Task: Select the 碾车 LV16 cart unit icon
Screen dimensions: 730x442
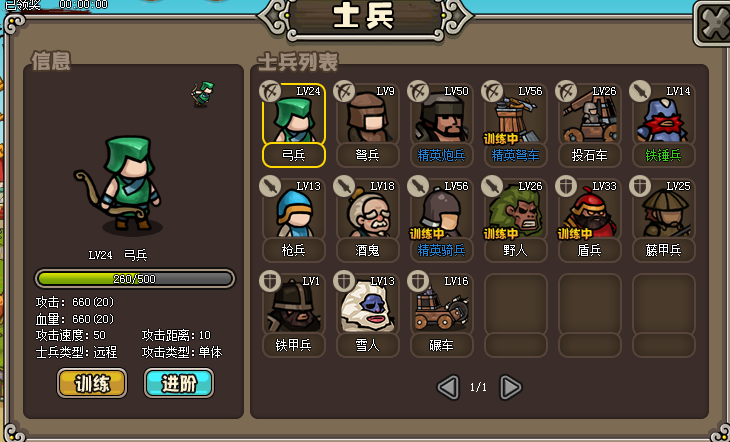Action: click(441, 305)
